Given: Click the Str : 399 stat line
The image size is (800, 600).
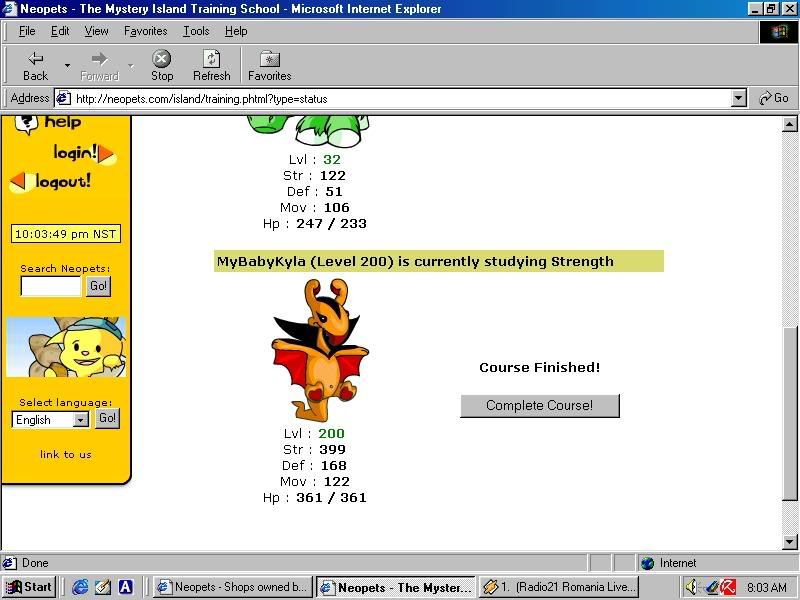Looking at the screenshot, I should pos(314,449).
